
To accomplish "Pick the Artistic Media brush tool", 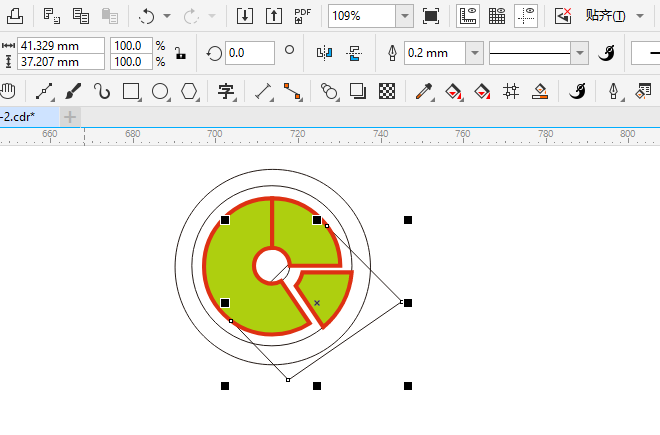I will 73,92.
